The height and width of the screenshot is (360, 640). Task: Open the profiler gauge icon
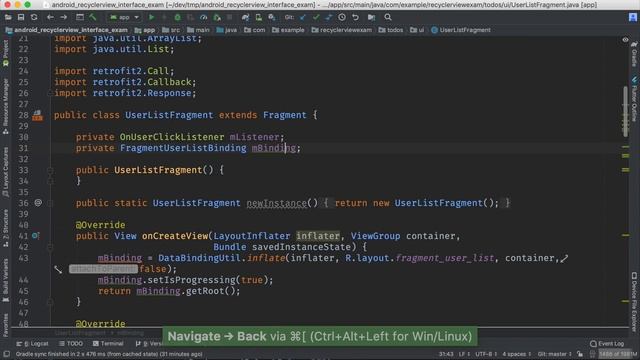[x=203, y=17]
